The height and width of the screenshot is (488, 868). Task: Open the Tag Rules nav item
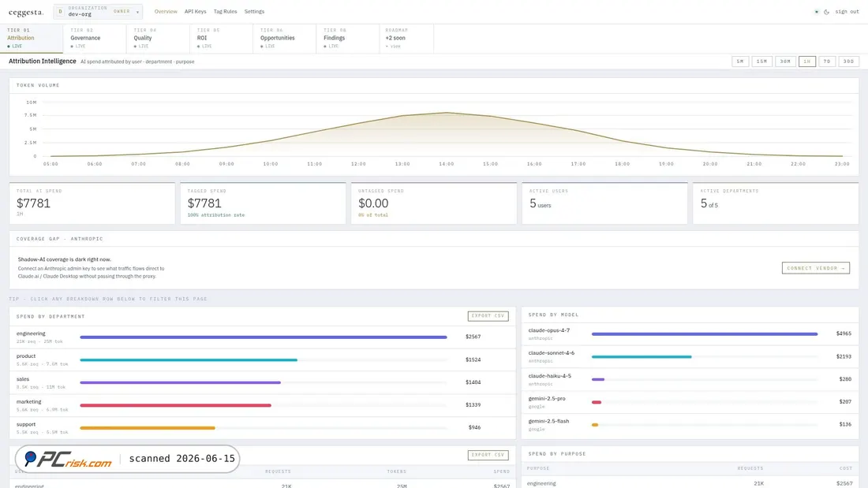click(x=226, y=12)
